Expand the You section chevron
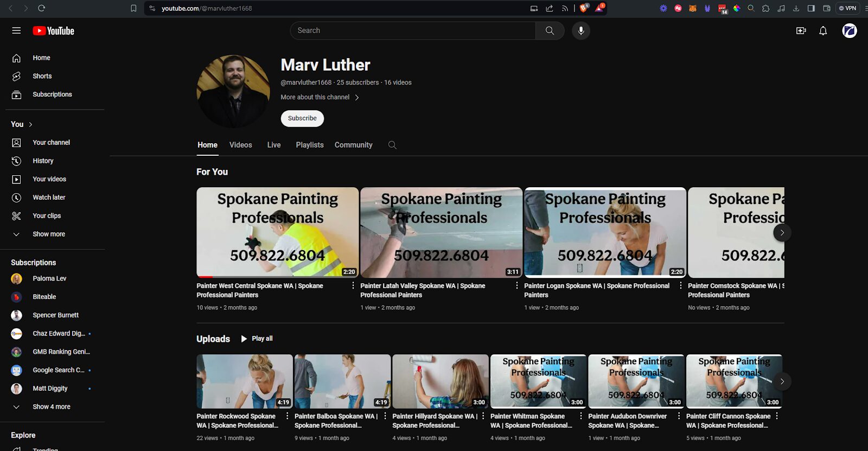 (x=30, y=124)
